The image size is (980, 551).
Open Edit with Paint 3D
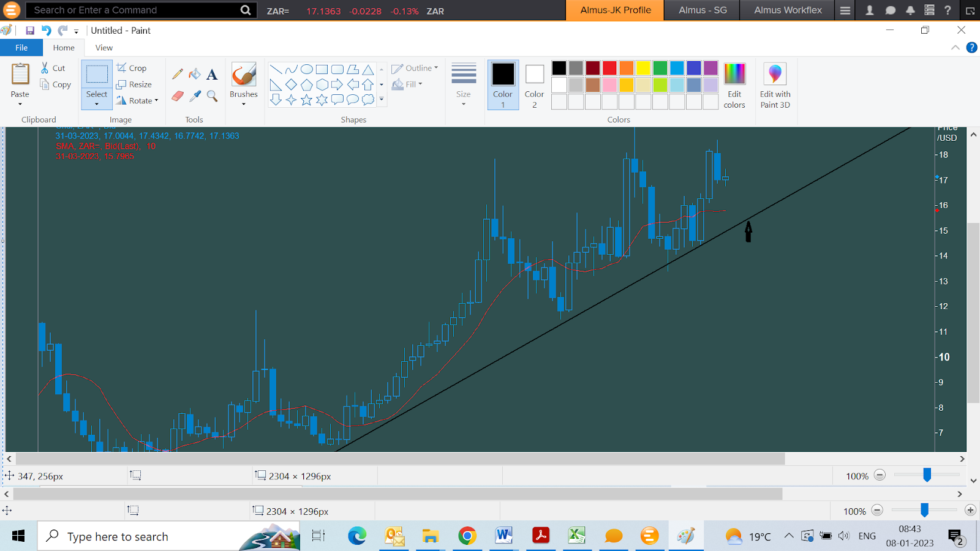(x=775, y=86)
